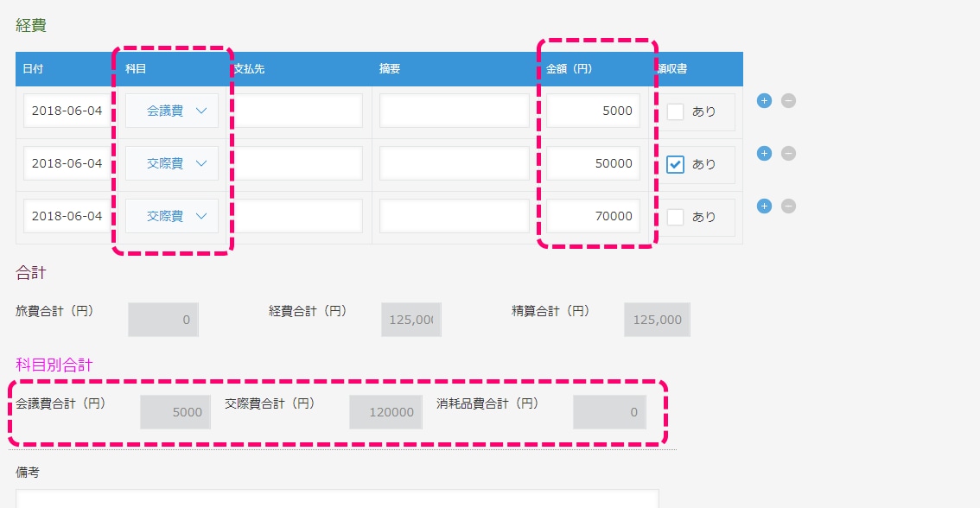Add a row after the 70000 yen expense

764,206
